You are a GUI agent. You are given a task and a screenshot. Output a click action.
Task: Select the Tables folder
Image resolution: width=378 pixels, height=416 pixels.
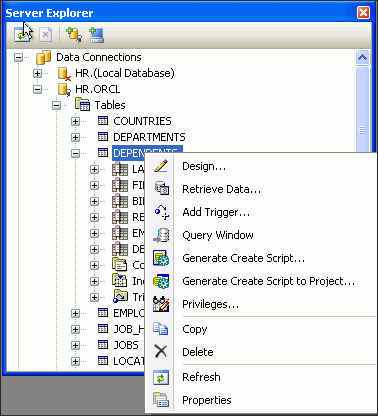point(110,105)
